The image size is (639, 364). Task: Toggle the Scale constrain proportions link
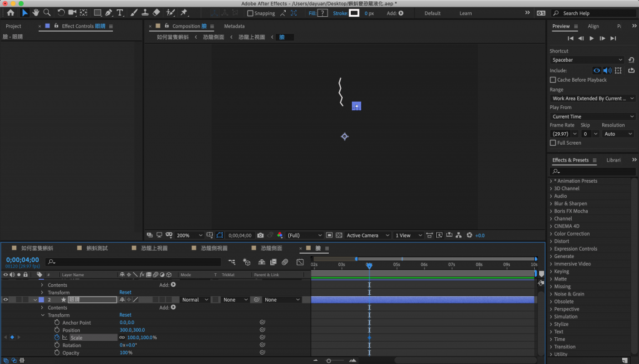122,338
